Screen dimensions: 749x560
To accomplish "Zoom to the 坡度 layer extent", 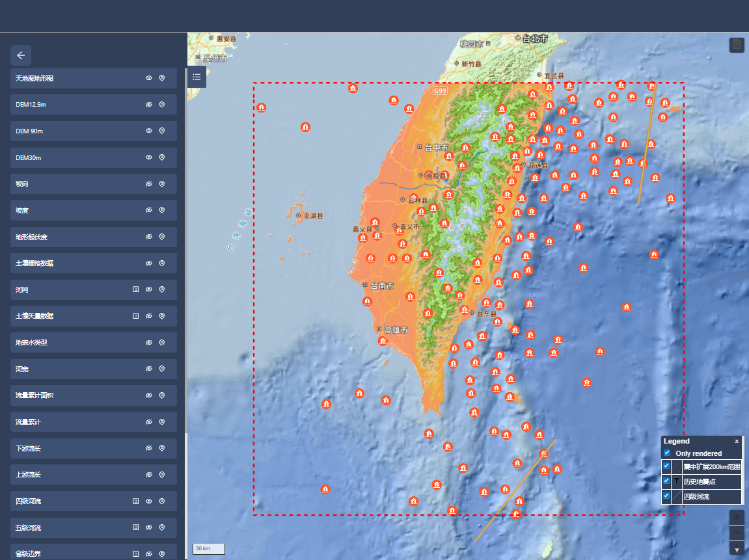I will (x=162, y=210).
